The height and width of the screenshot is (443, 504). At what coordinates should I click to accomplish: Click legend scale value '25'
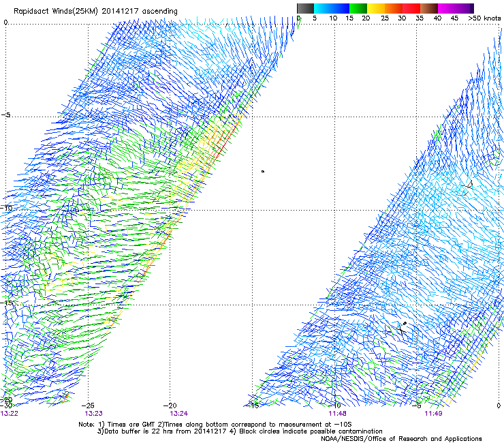(385, 18)
